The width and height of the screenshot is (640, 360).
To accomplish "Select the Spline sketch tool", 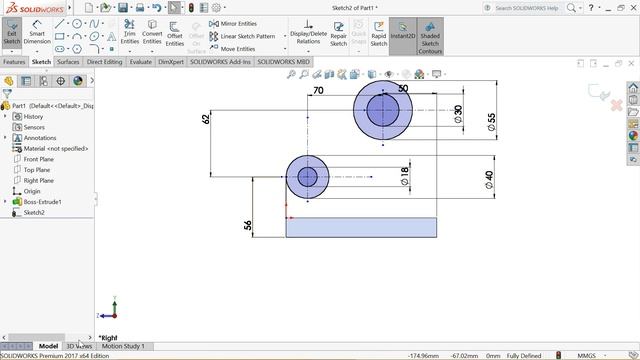I will [94, 24].
